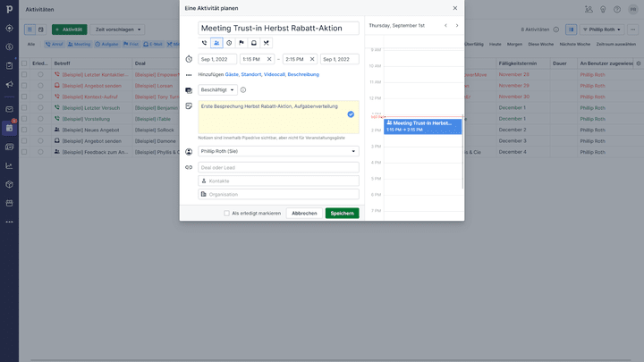644x362 pixels.
Task: Open Mail envelope icon in sidebar
Action: click(9, 109)
